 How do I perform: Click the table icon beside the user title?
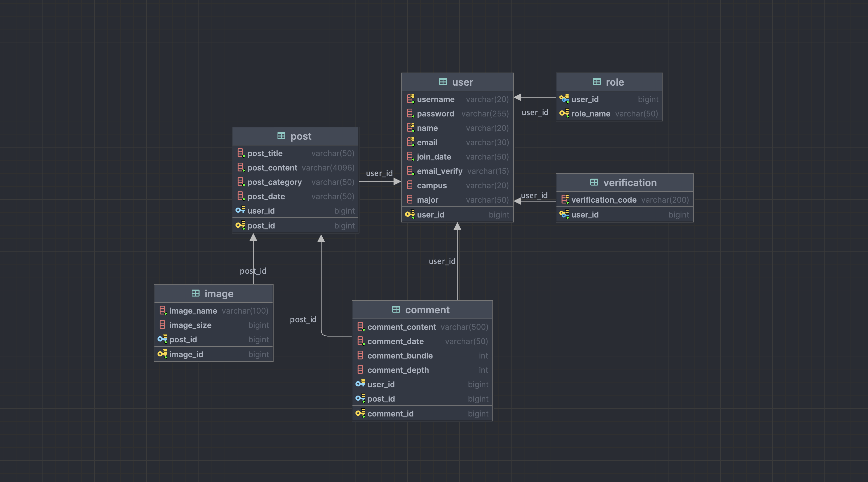pos(443,82)
